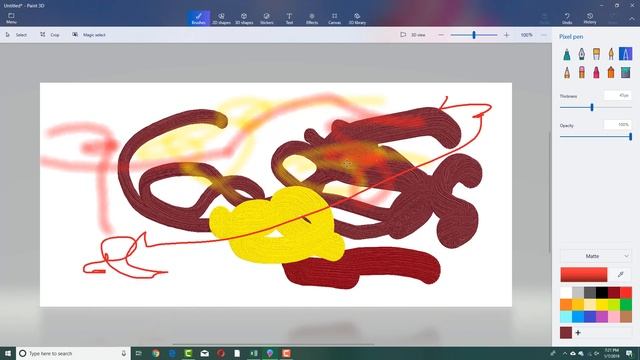This screenshot has height=360, width=640.
Task: Choose the purple color swatch
Action: (x=602, y=316)
